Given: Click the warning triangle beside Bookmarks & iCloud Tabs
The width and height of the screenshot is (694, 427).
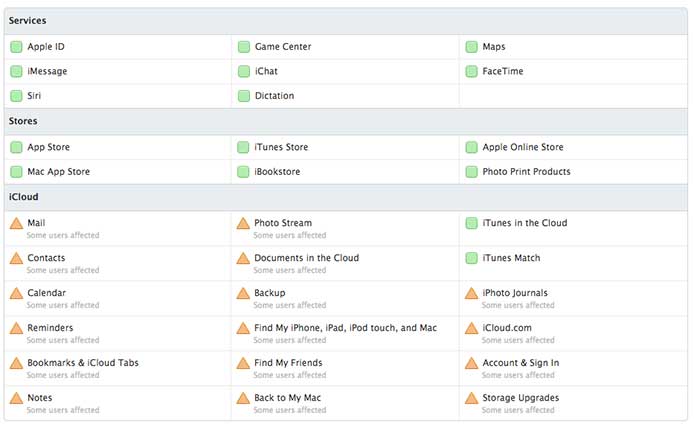Looking at the screenshot, I should 16,363.
